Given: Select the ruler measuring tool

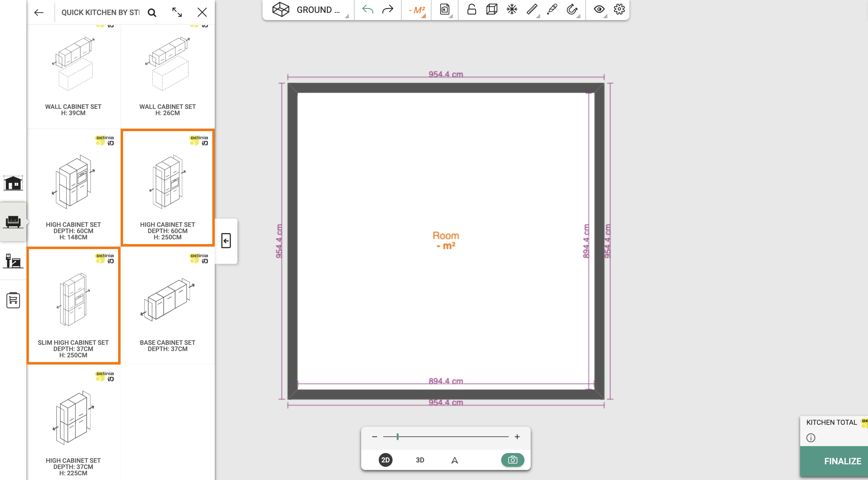Looking at the screenshot, I should pyautogui.click(x=532, y=9).
